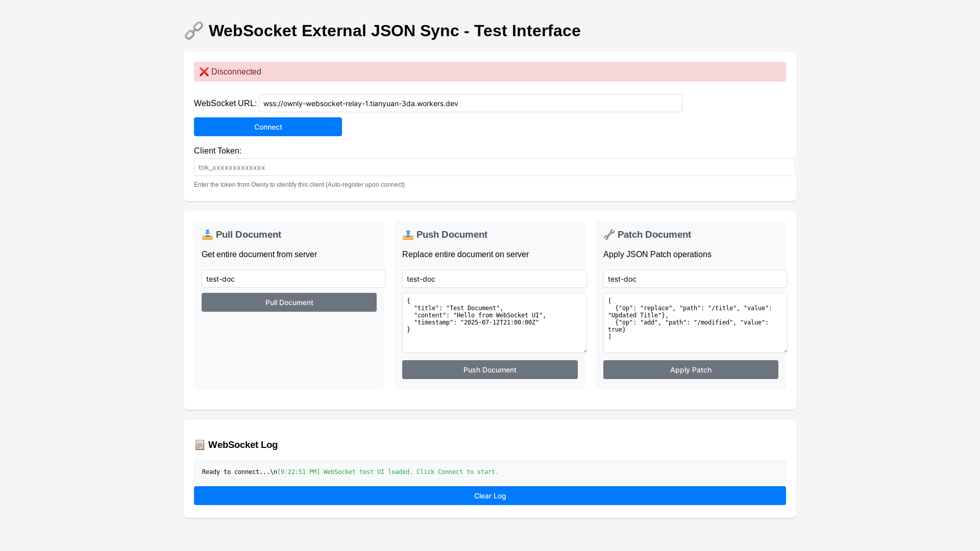
Task: Click the wrench icon beside Patch Document
Action: 609,235
